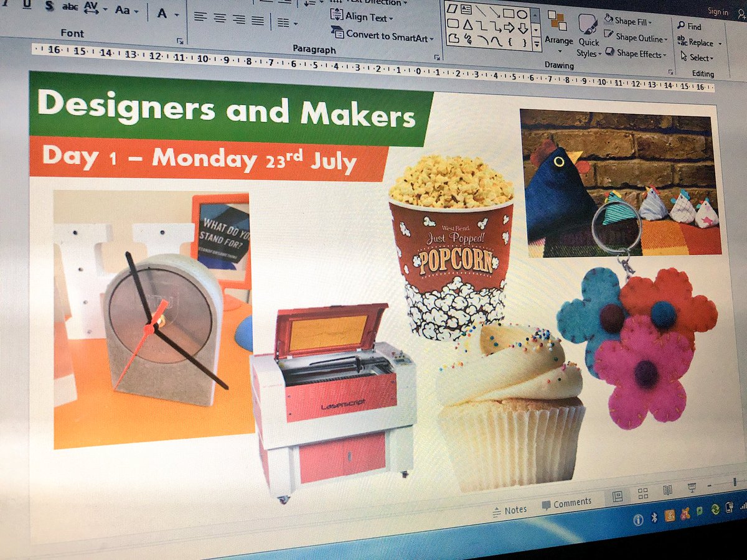Open Quick Styles gallery
Image resolution: width=747 pixels, height=560 pixels.
[x=588, y=36]
